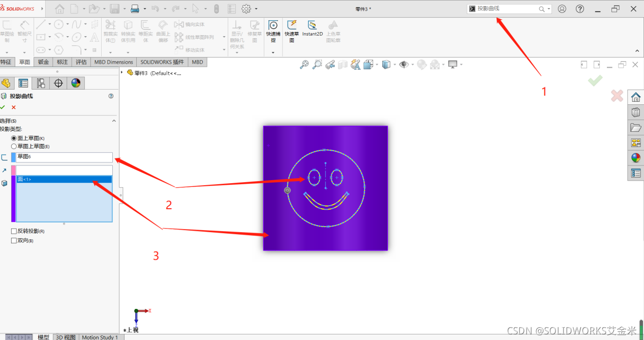The width and height of the screenshot is (644, 340).
Task: Save the part with the floppy icon
Action: point(114,9)
